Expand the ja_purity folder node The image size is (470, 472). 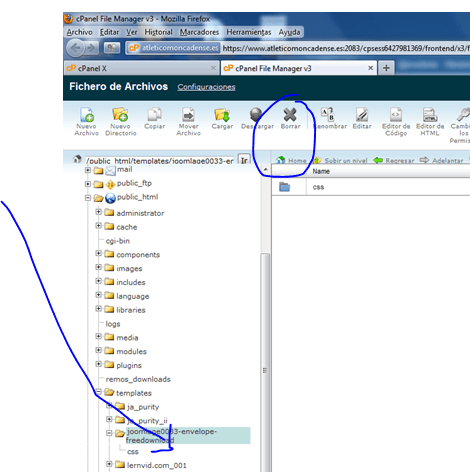(x=109, y=406)
